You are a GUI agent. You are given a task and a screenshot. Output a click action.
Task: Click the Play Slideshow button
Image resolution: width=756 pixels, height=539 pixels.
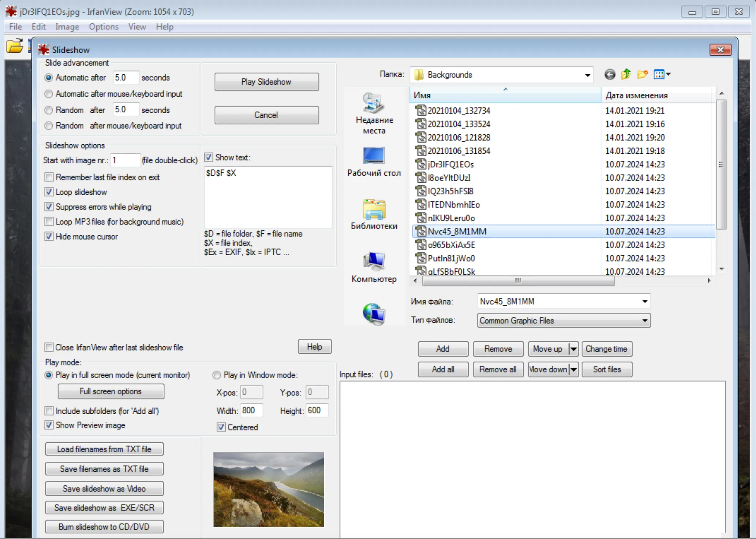click(266, 82)
